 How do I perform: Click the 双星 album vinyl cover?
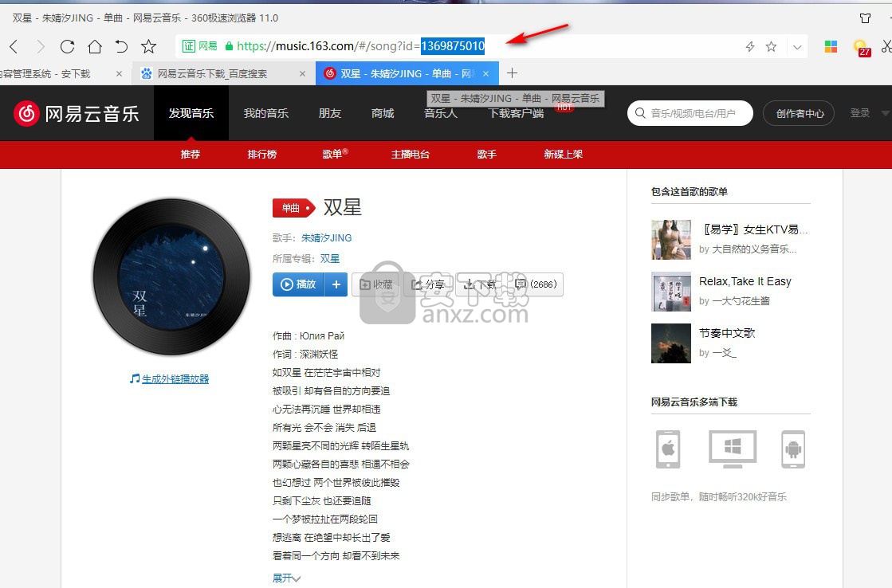click(171, 277)
